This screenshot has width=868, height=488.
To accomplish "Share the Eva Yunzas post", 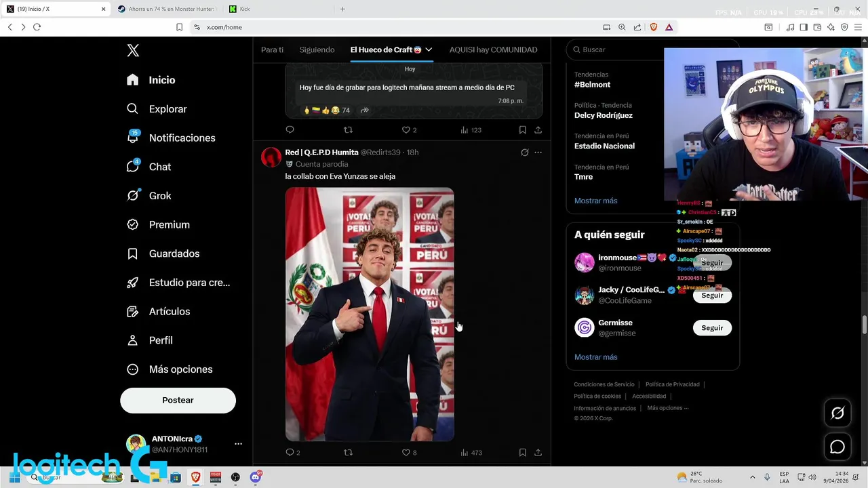I will [x=538, y=452].
